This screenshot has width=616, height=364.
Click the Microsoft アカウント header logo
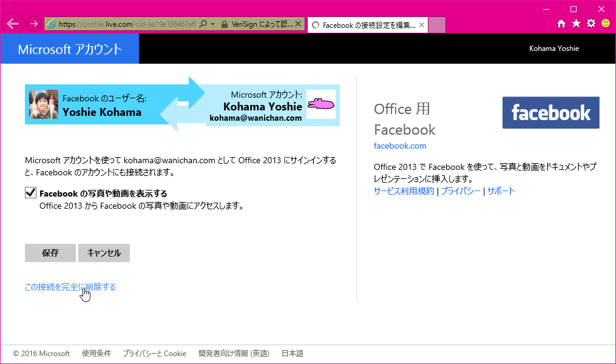(x=70, y=49)
